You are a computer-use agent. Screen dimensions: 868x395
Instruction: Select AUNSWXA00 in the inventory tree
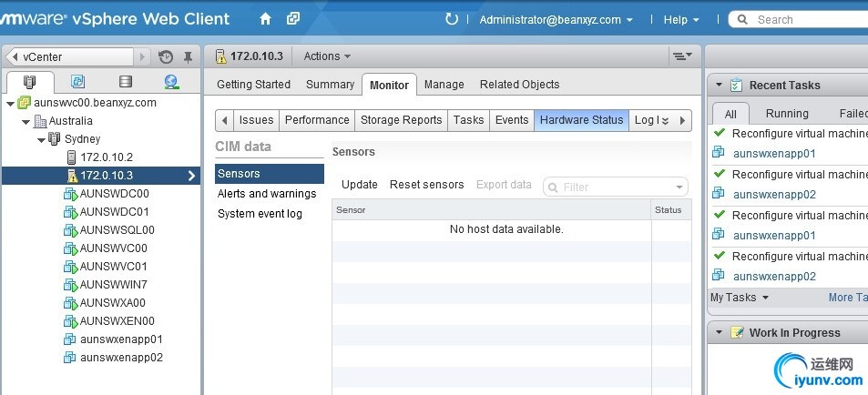pyautogui.click(x=112, y=303)
